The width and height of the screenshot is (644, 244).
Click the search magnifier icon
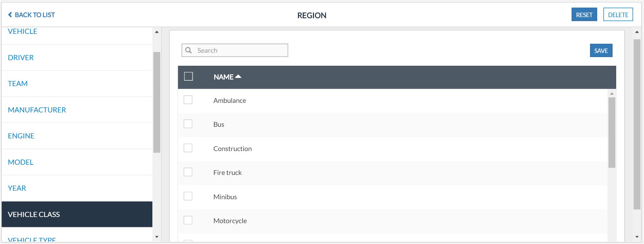(x=189, y=51)
